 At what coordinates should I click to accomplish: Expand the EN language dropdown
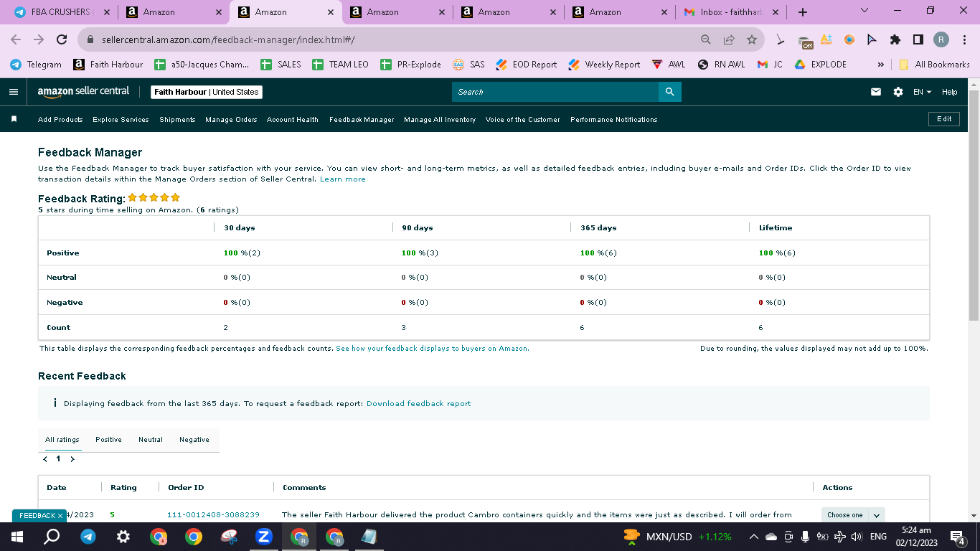pyautogui.click(x=922, y=92)
